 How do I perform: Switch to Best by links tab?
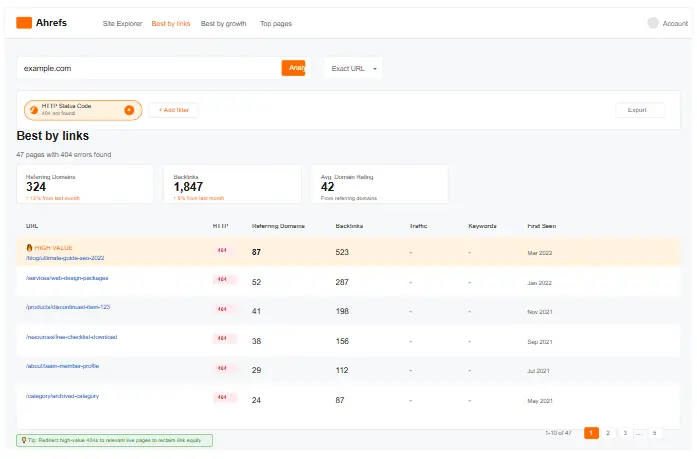[171, 24]
